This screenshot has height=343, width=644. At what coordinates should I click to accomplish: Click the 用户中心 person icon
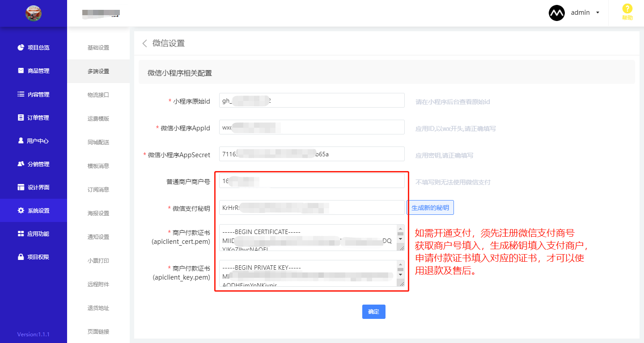pyautogui.click(x=21, y=141)
